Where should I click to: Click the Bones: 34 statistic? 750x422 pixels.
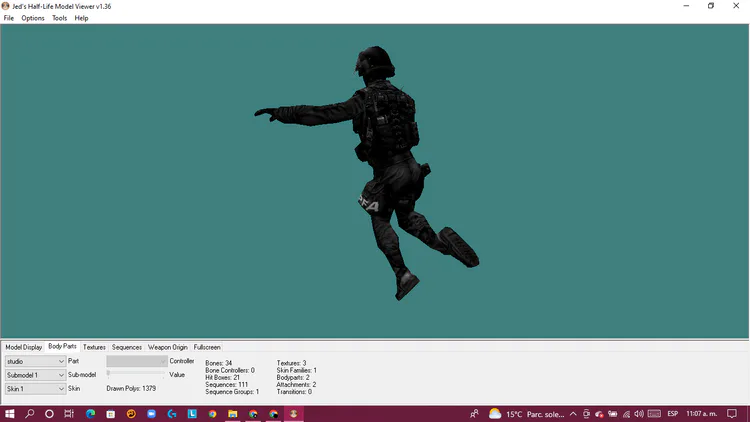point(219,363)
